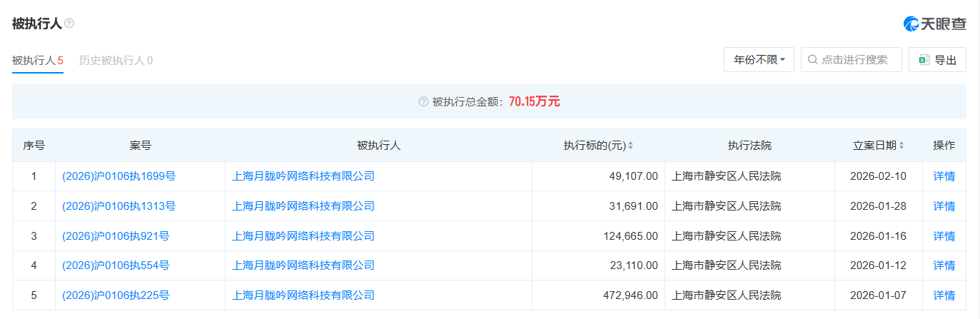980x319 pixels.
Task: Open case (2026)沪0106执1313号
Action: (118, 206)
